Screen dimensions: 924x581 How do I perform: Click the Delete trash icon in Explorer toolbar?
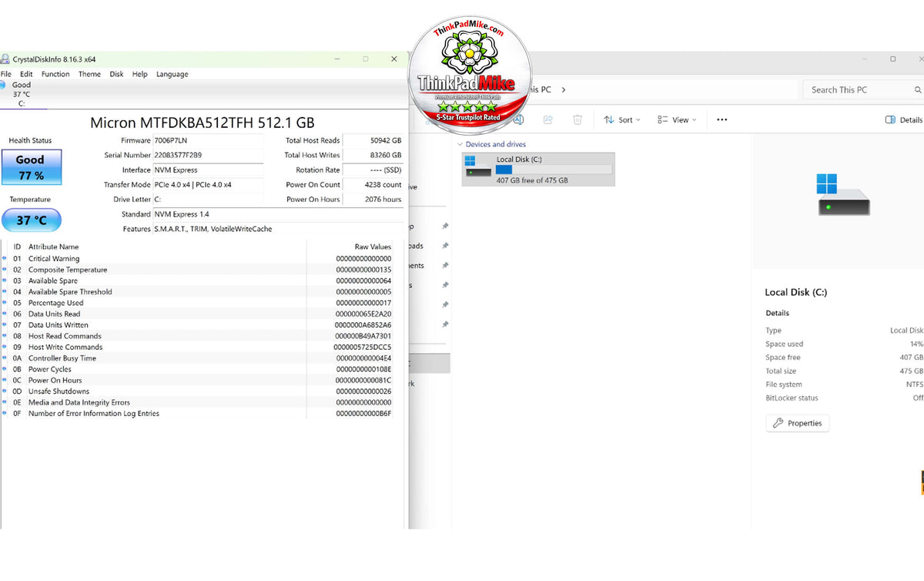[577, 119]
